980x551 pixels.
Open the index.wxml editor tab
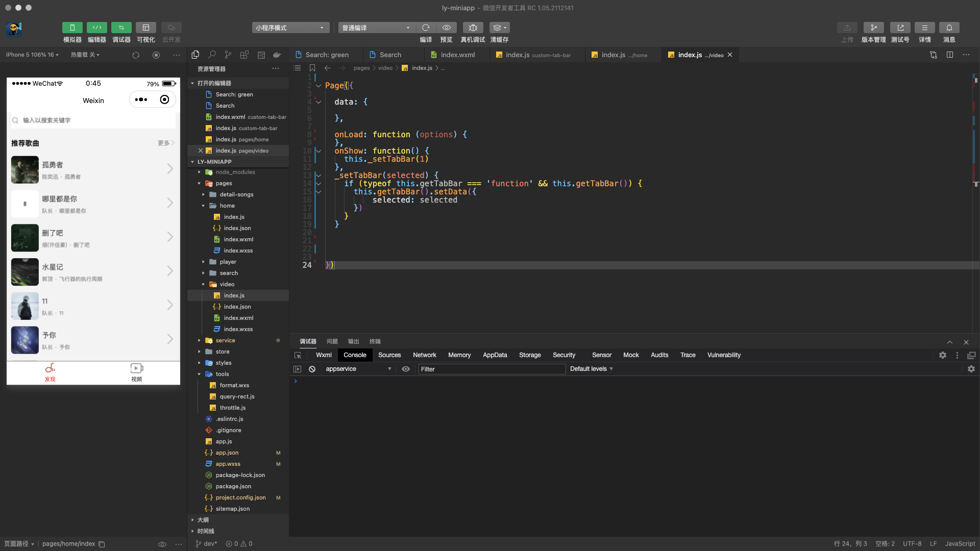457,55
